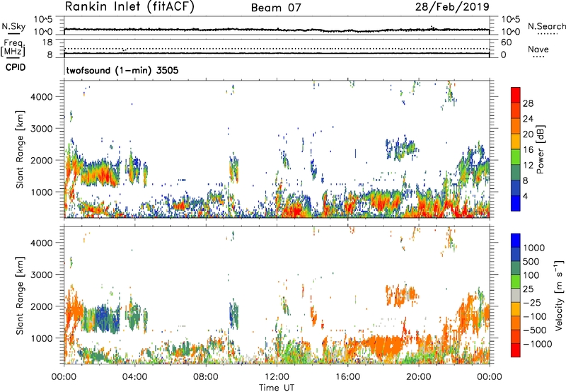Click the blue bottom segment of Power colorbar
The image size is (566, 392).
click(x=516, y=204)
